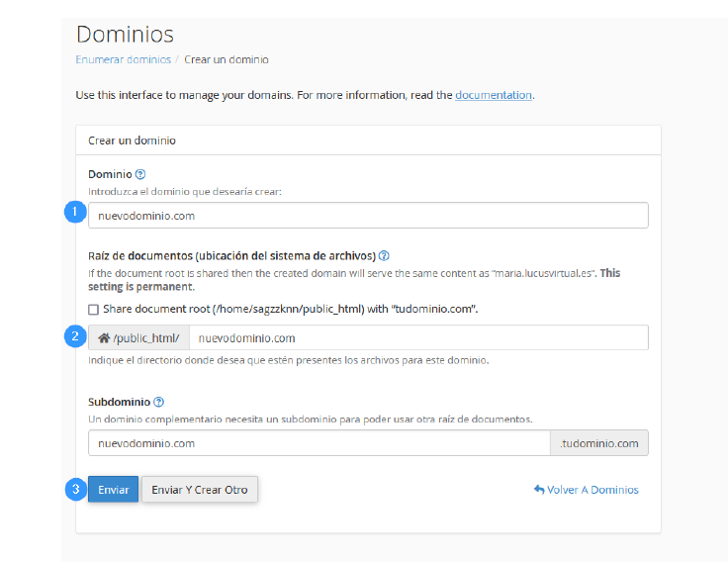This screenshot has height=562, width=728.
Task: Click Enviar Y Crear Otro button
Action: [x=199, y=490]
